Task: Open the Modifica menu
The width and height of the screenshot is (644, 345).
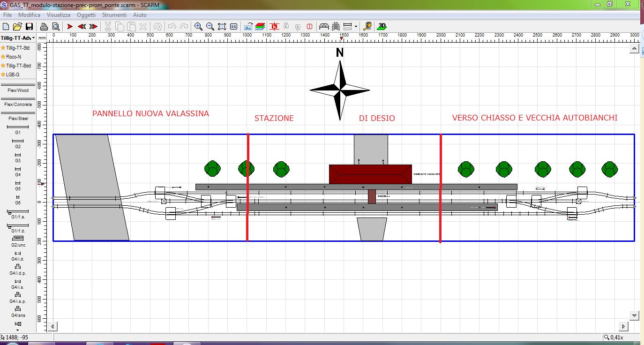Action: tap(29, 15)
